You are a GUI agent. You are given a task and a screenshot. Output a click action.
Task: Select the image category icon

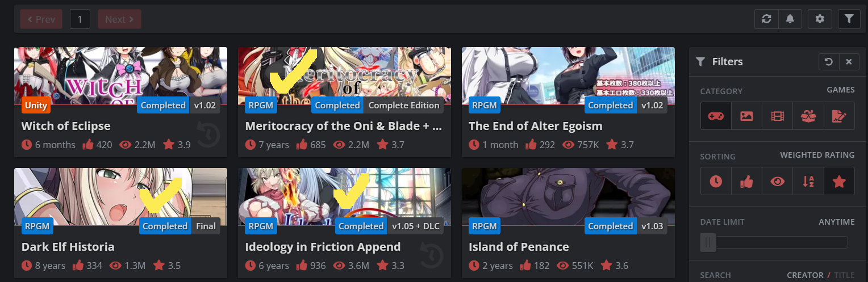(x=746, y=116)
